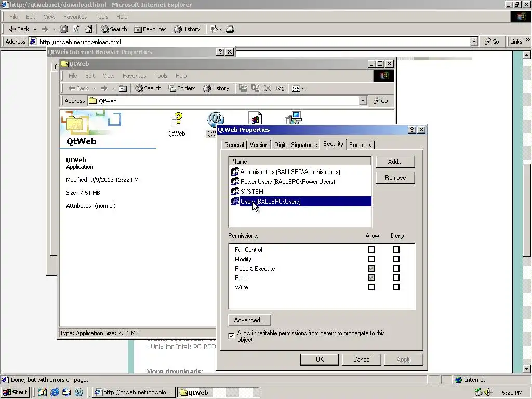Viewport: 532px width, 399px height.
Task: Click the volume icon in system tray
Action: point(488,393)
